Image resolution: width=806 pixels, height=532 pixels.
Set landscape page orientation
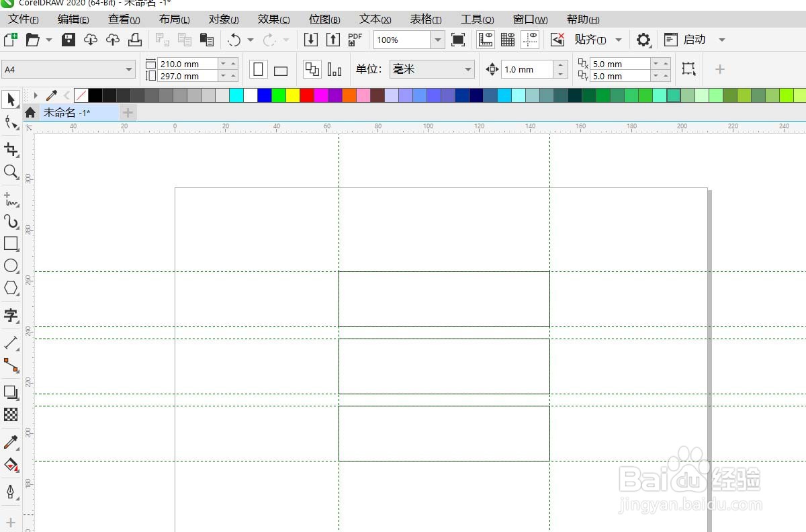click(x=281, y=70)
